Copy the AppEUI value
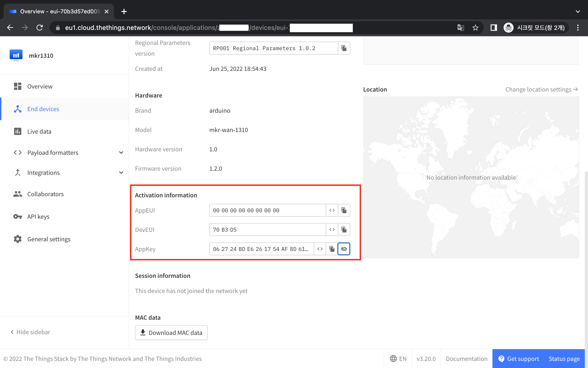The width and height of the screenshot is (588, 368). (x=344, y=210)
